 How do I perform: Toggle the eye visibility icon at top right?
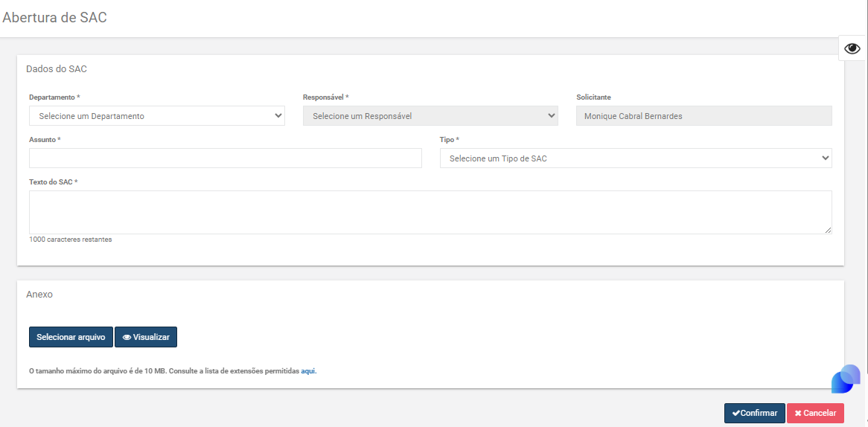(852, 48)
